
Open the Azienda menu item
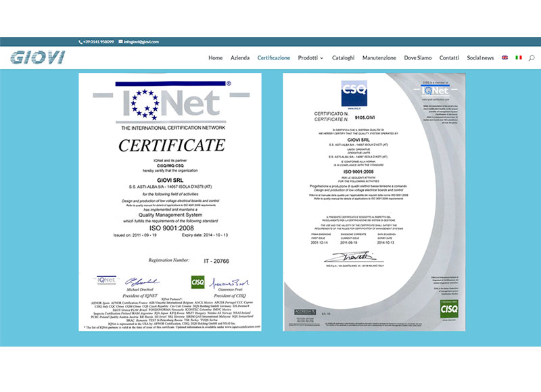click(x=240, y=58)
